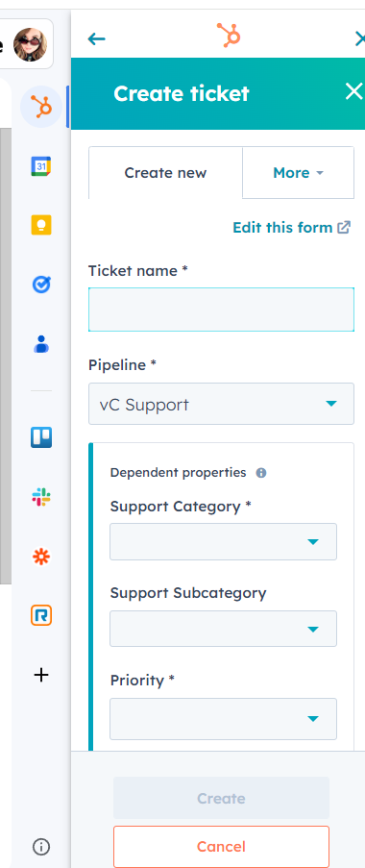This screenshot has width=365, height=868.
Task: Focus the Ticket name input field
Action: [221, 310]
